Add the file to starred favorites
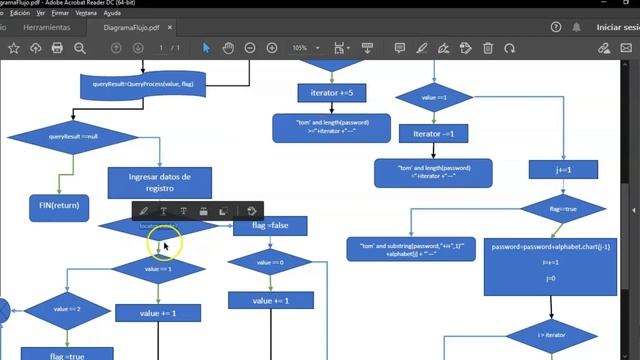Screen dimensions: 640x360 [x=13, y=48]
